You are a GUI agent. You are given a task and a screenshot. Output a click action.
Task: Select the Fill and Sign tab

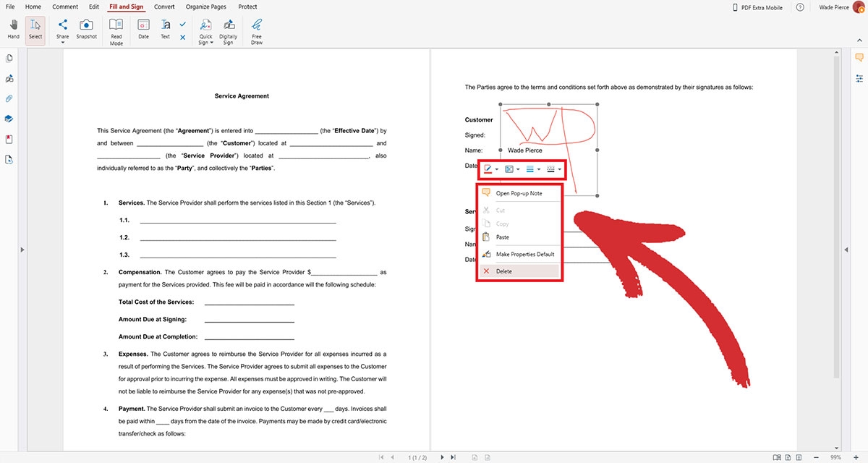pyautogui.click(x=127, y=7)
